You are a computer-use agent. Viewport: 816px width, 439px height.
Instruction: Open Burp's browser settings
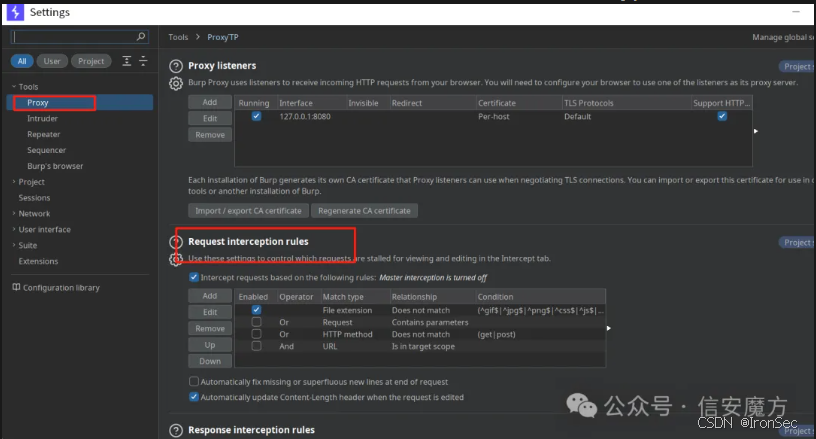[55, 166]
